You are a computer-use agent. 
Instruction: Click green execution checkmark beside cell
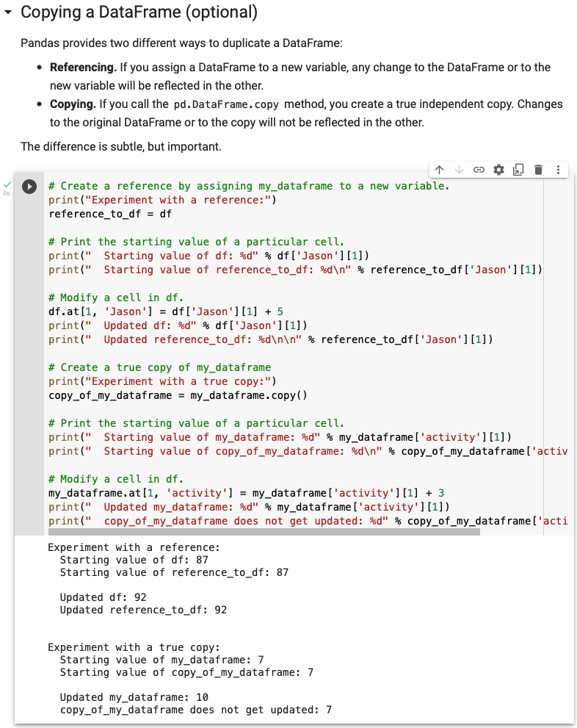click(x=7, y=184)
